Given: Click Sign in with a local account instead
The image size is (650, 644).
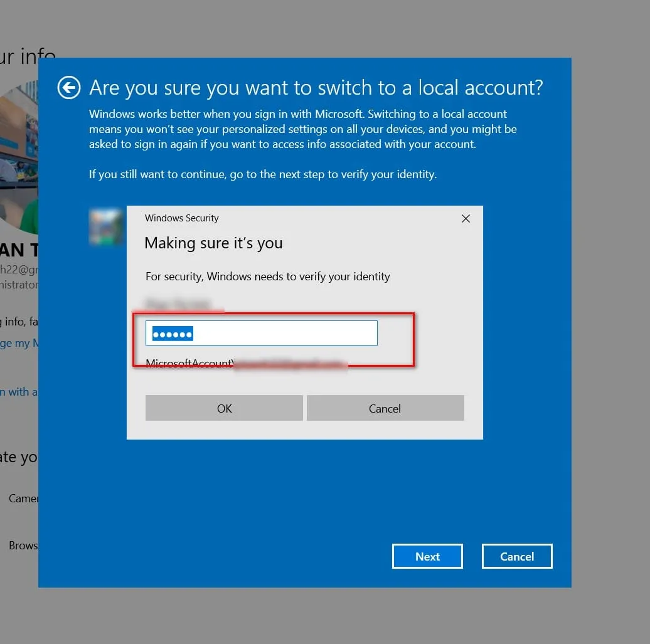Looking at the screenshot, I should [x=19, y=391].
